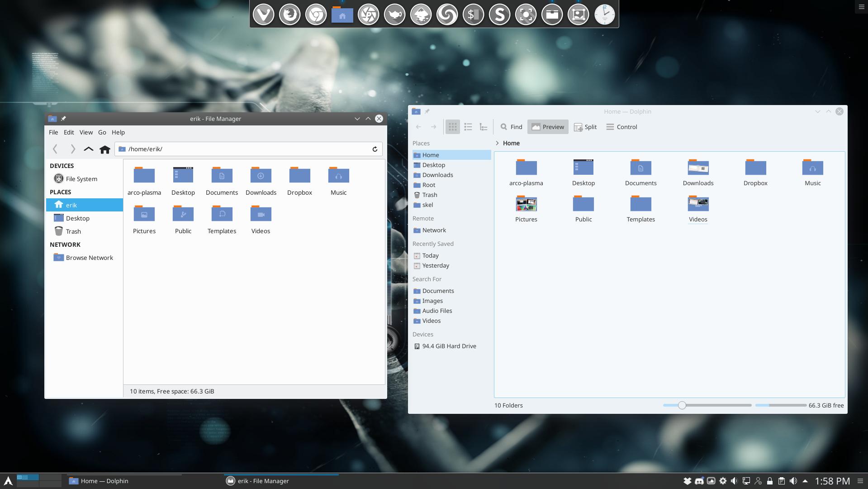Click Browse Network in the left sidebar
Viewport: 868px width, 489px height.
tap(89, 257)
